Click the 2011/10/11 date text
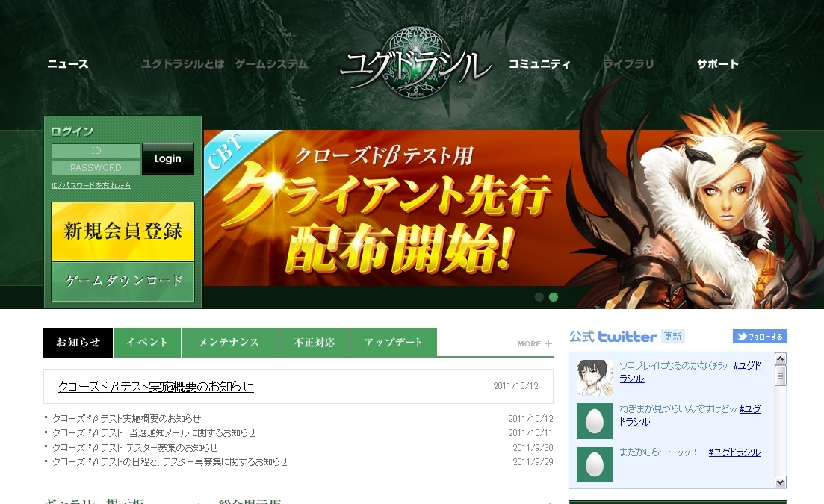824x504 pixels. [x=530, y=432]
